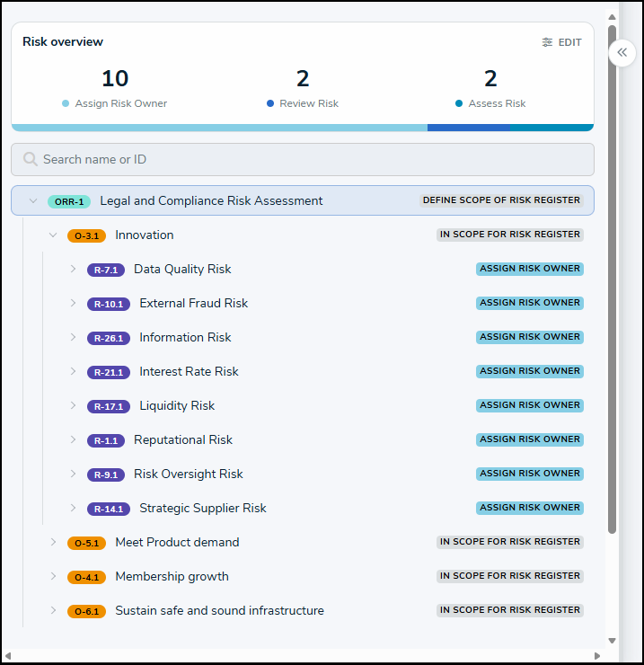This screenshot has height=665, width=644.
Task: Open Legal and Compliance Risk Assessment title
Action: coord(211,200)
